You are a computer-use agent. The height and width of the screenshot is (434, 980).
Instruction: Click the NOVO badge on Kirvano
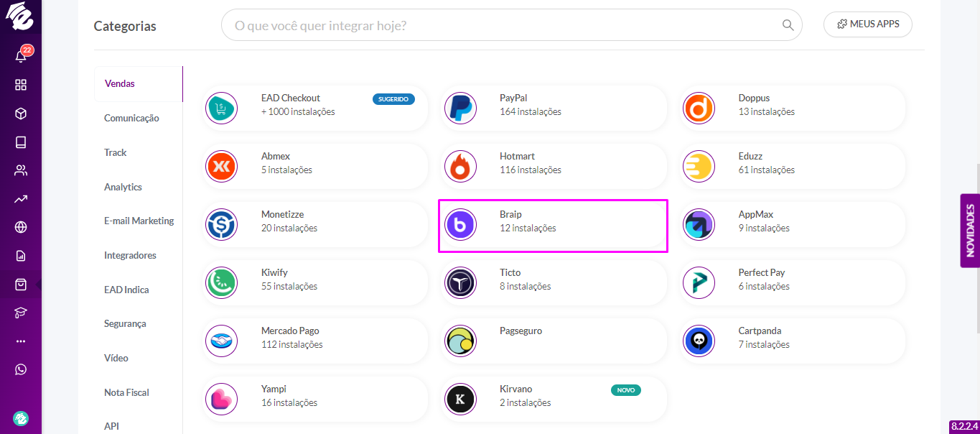(x=625, y=390)
